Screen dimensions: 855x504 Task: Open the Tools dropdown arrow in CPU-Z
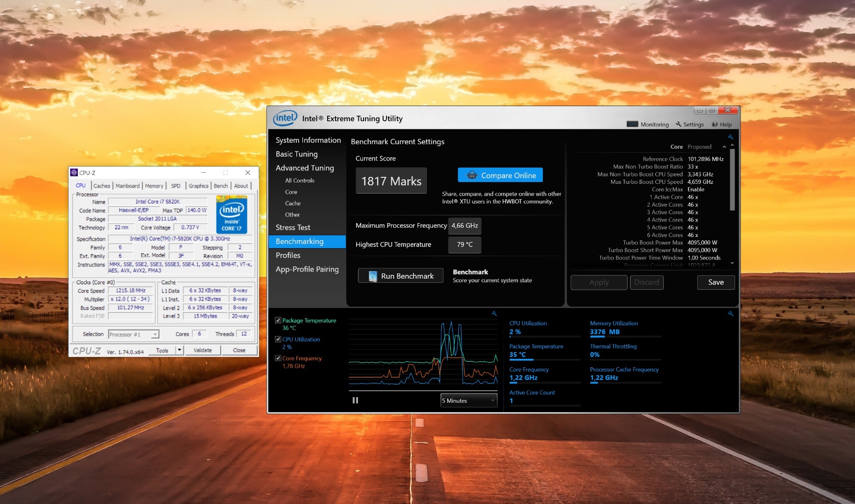click(x=179, y=350)
